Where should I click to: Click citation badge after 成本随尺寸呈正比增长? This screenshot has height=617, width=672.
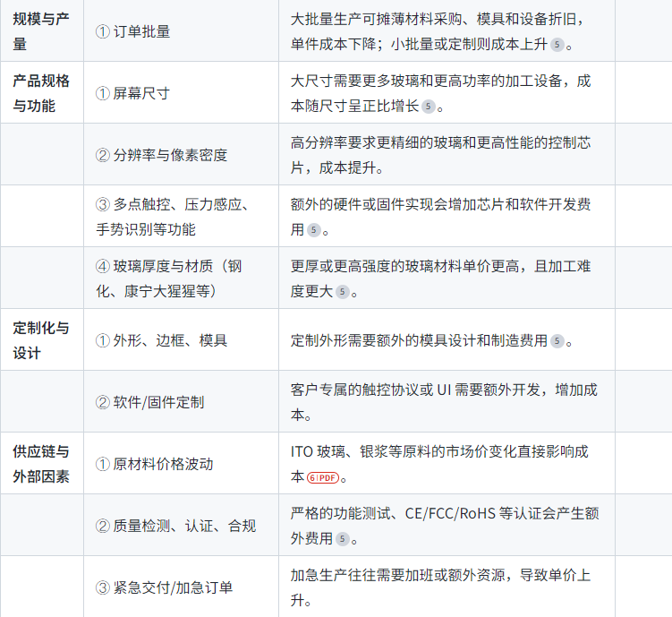(x=429, y=106)
